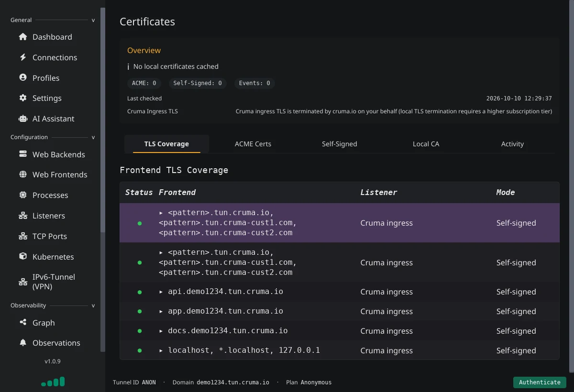Screen dimensions: 574x392
Task: Click the Kubernetes cube icon
Action: [23, 257]
